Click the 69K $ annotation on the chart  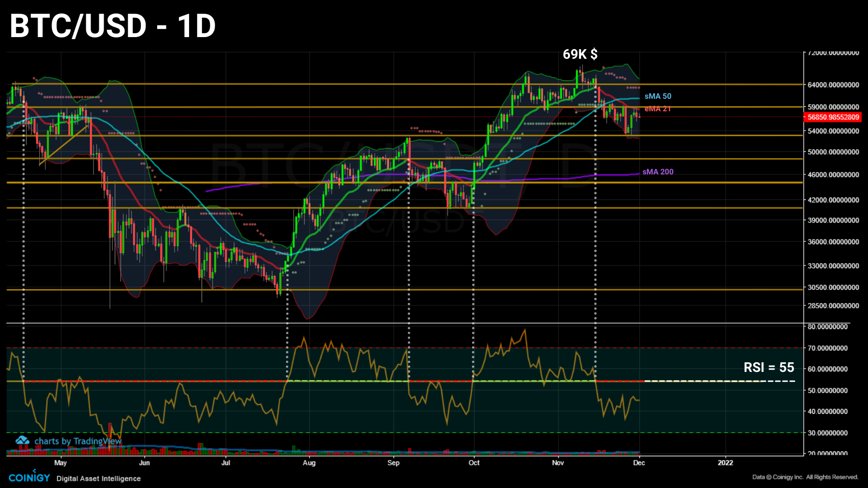pos(580,55)
